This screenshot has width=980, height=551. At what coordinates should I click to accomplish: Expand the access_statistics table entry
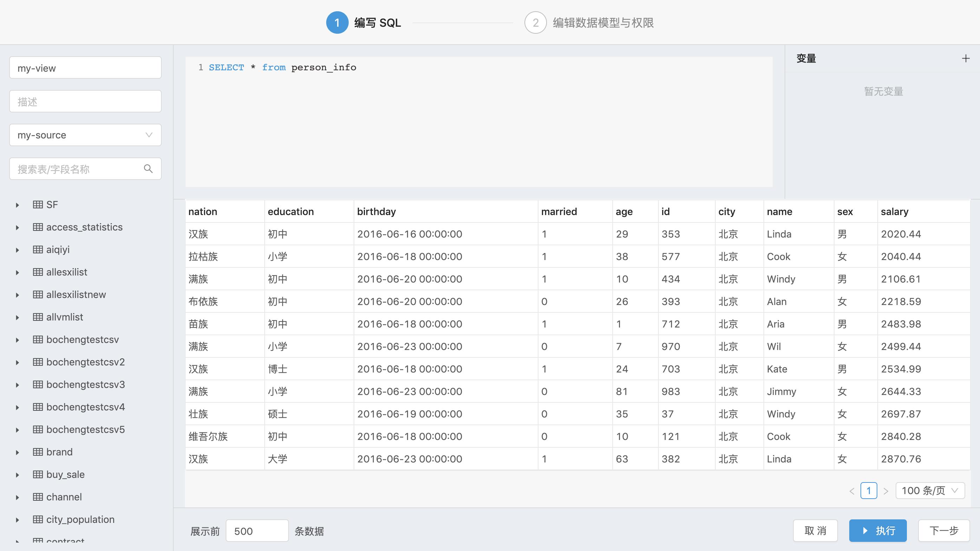[18, 227]
